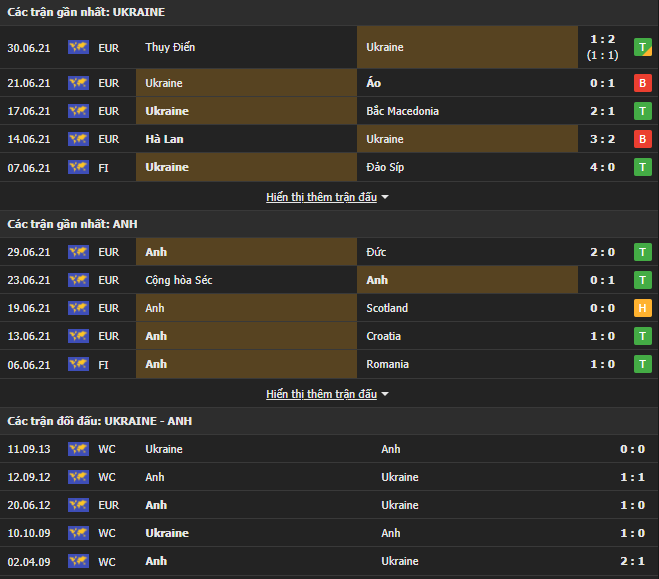Expand more matches under Anh recent section
Screen dimensions: 659x579
point(321,394)
